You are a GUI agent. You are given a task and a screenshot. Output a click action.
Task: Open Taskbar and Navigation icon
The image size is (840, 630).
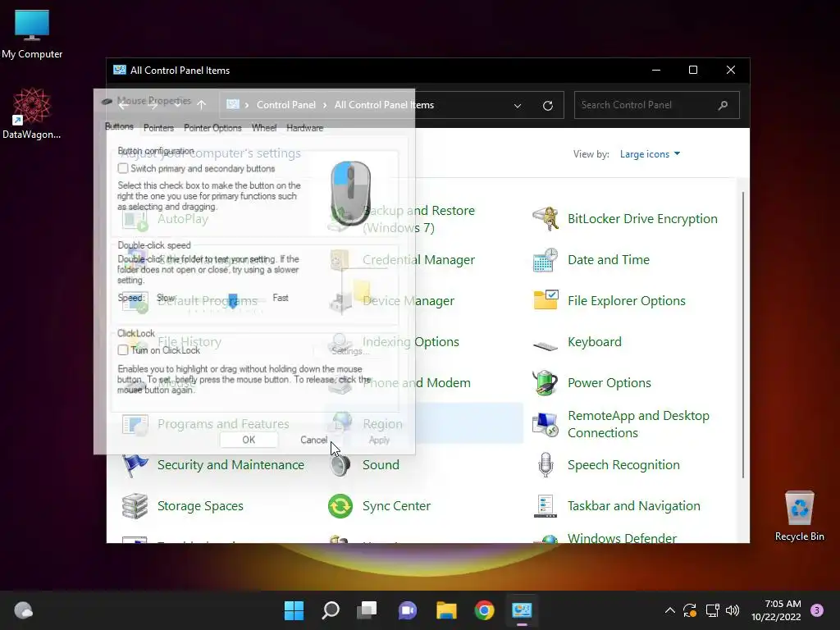(546, 505)
